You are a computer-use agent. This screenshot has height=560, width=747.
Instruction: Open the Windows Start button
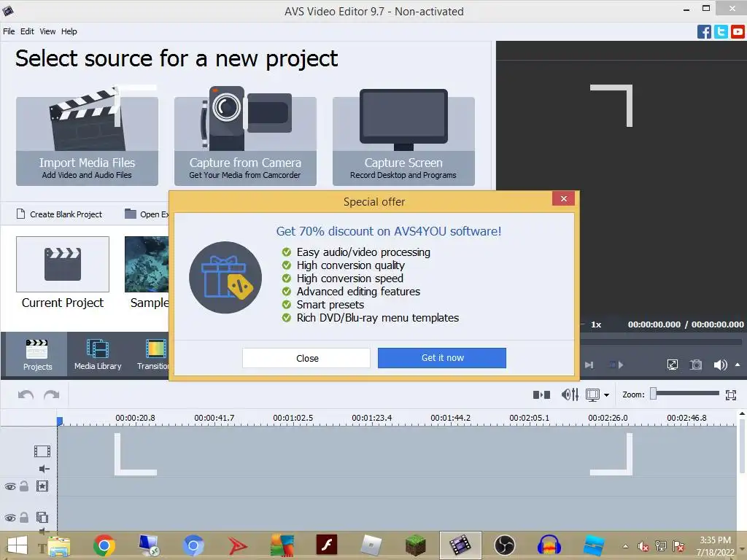pos(18,545)
